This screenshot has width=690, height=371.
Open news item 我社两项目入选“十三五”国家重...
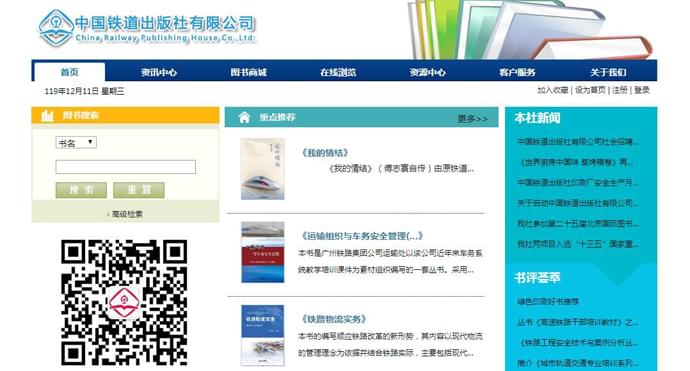click(x=577, y=244)
